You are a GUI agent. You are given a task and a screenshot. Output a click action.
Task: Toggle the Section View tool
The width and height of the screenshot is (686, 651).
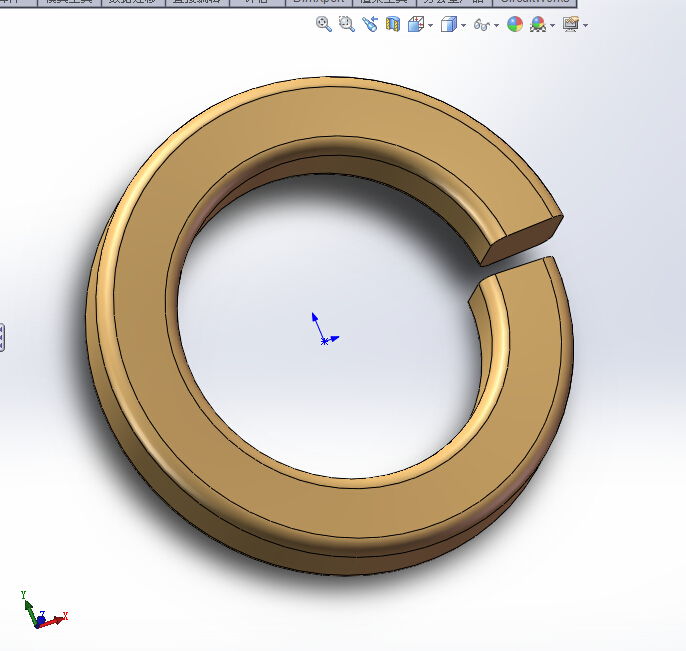[393, 24]
